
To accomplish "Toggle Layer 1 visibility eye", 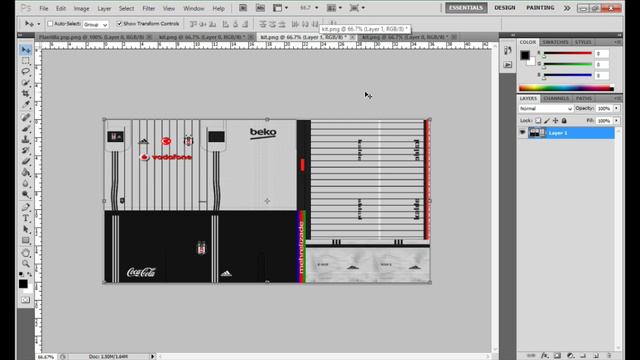I will click(x=522, y=133).
